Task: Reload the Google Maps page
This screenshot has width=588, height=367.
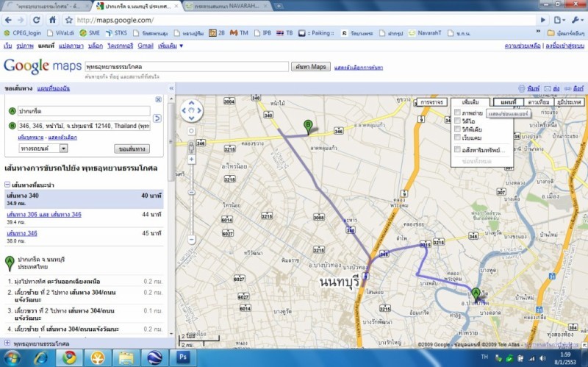Action: [x=36, y=21]
